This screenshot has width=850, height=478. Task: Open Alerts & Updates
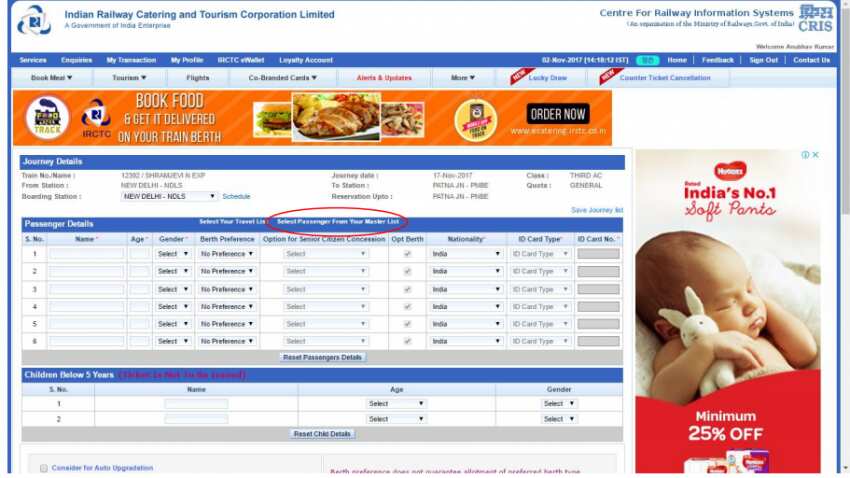coord(384,78)
